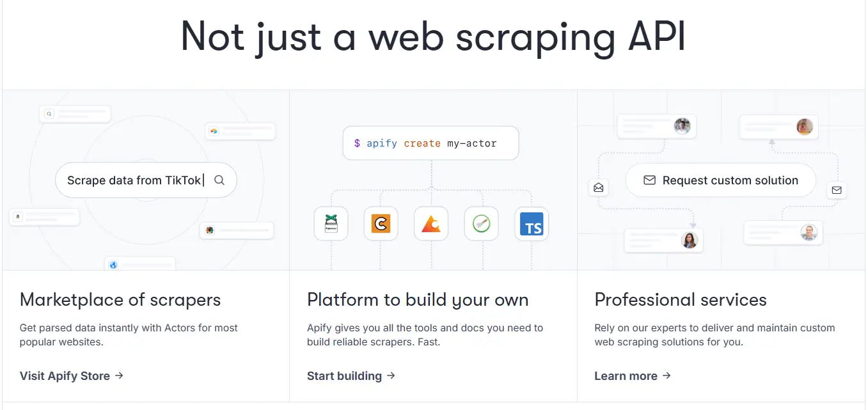Image resolution: width=868 pixels, height=410 pixels.
Task: Click the orange Crawlee icon
Action: pyautogui.click(x=381, y=224)
